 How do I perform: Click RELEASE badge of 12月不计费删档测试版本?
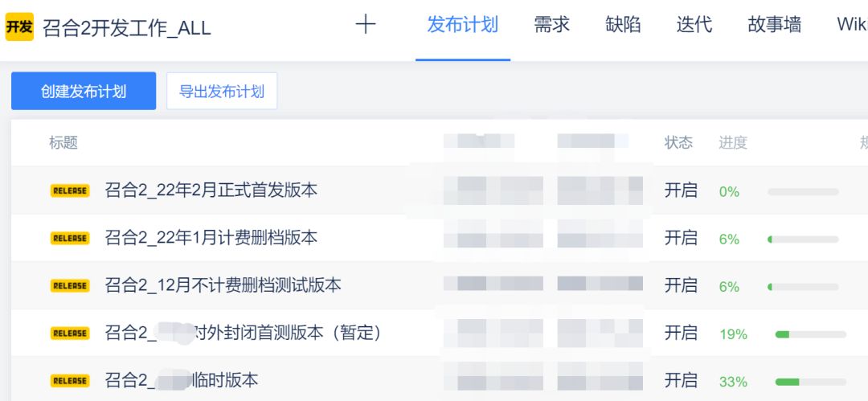click(70, 286)
